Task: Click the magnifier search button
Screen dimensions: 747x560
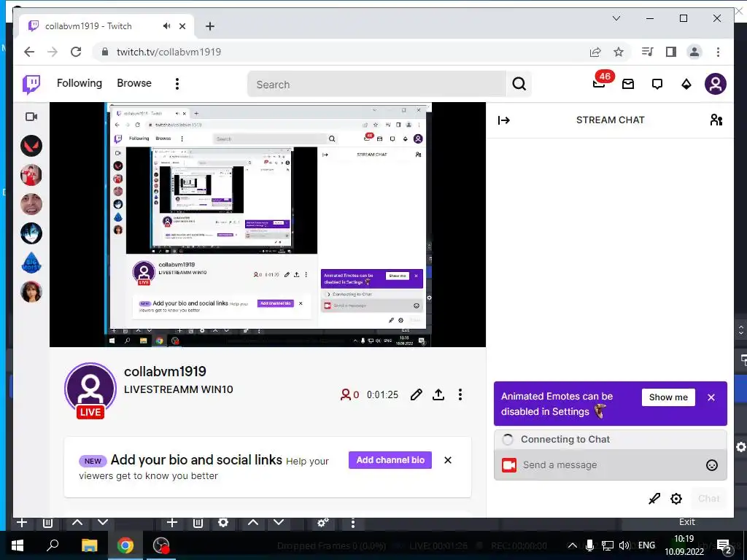Action: (519, 85)
